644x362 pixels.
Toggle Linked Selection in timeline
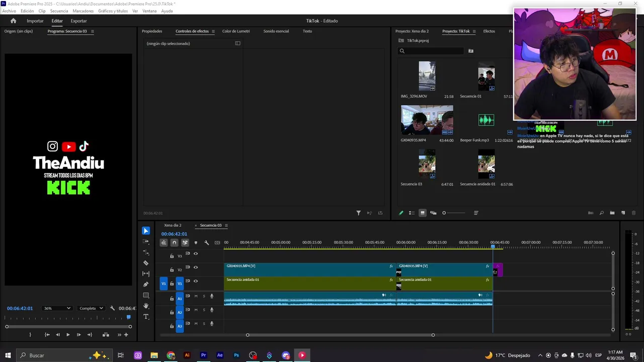pos(185,242)
